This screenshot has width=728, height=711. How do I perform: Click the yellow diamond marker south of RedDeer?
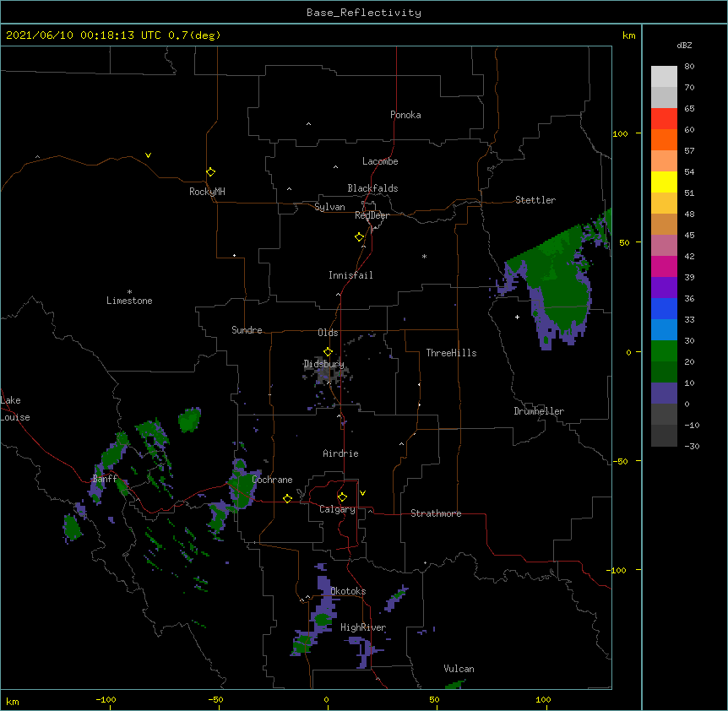[360, 237]
